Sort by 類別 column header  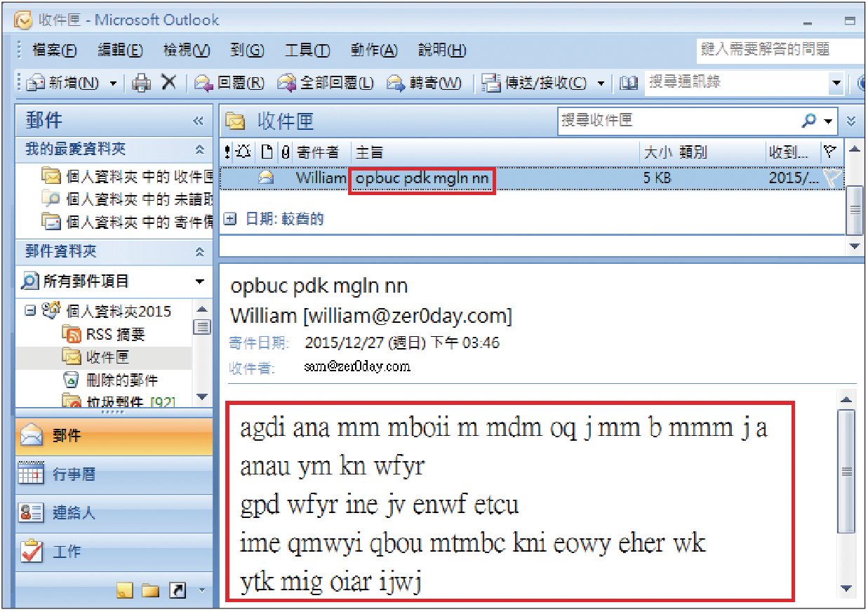click(722, 152)
